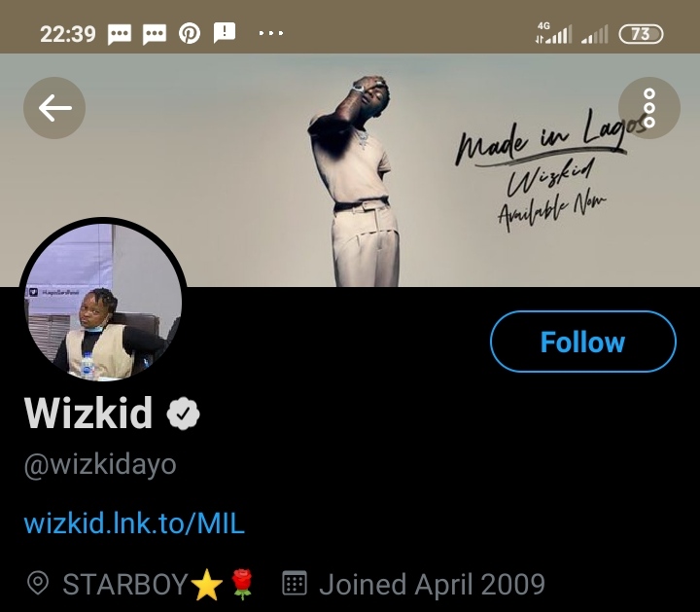Screen dimensions: 700x612
Task: Tap the exclamation alert notification icon
Action: point(225,33)
